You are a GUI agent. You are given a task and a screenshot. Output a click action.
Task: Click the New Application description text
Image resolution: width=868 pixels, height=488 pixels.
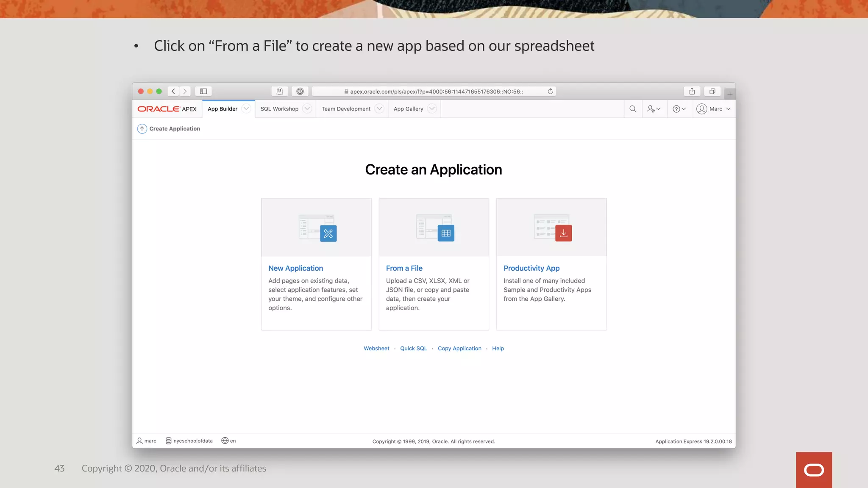[315, 294]
